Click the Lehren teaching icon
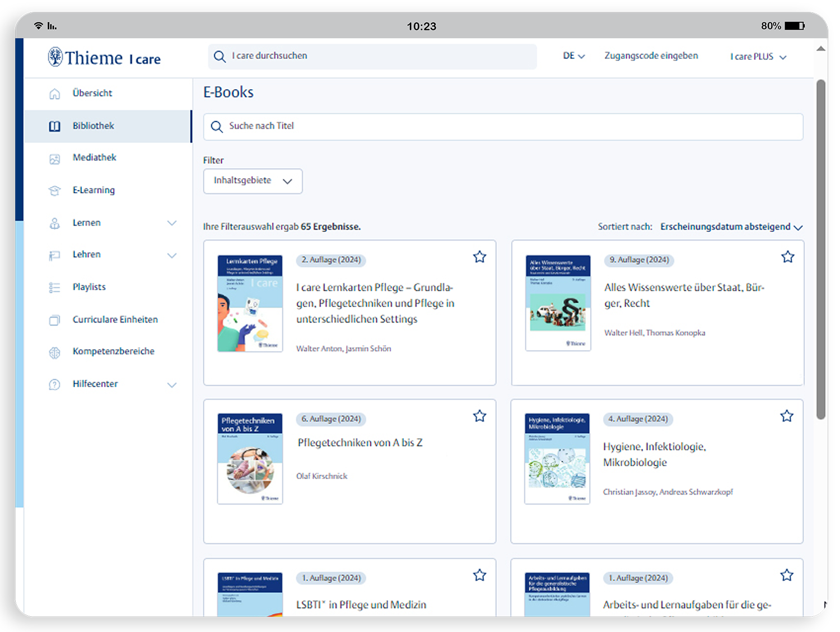840x632 pixels. coord(54,255)
